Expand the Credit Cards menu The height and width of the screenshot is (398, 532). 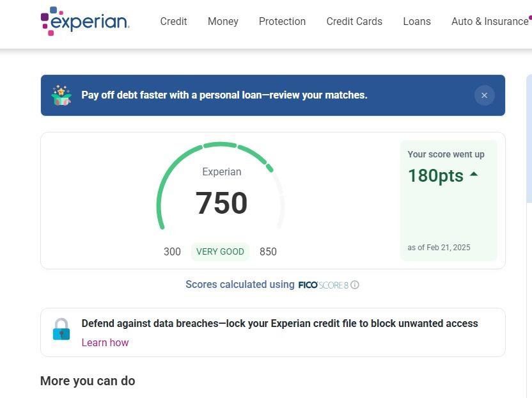354,21
